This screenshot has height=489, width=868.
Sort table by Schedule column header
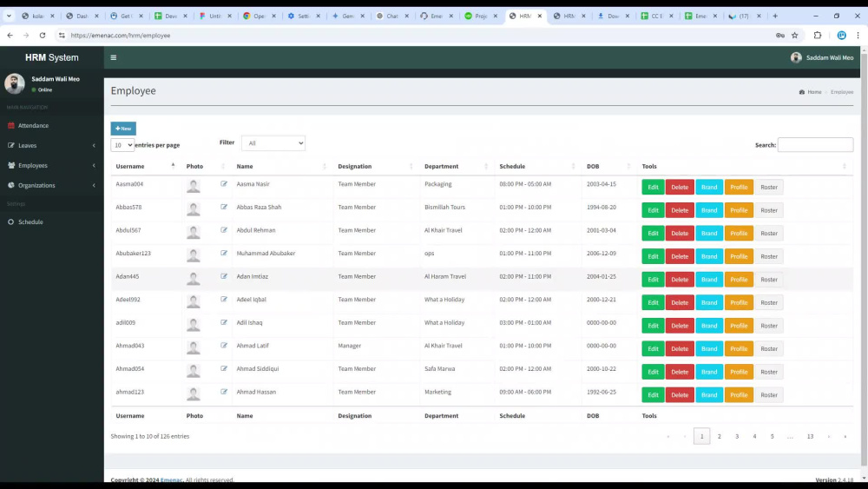pyautogui.click(x=538, y=166)
